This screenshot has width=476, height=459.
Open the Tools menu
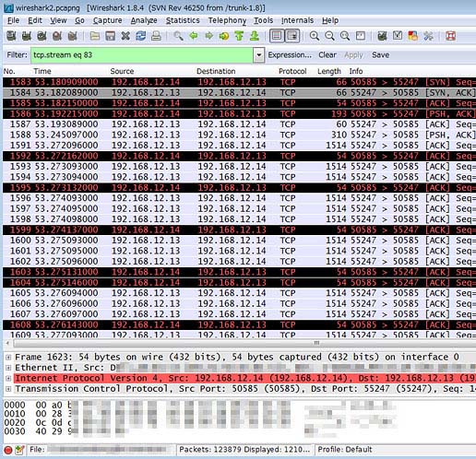[263, 20]
